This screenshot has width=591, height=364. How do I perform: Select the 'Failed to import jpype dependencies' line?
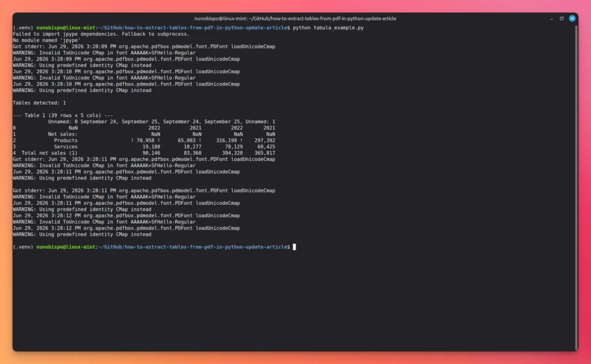[x=101, y=34]
